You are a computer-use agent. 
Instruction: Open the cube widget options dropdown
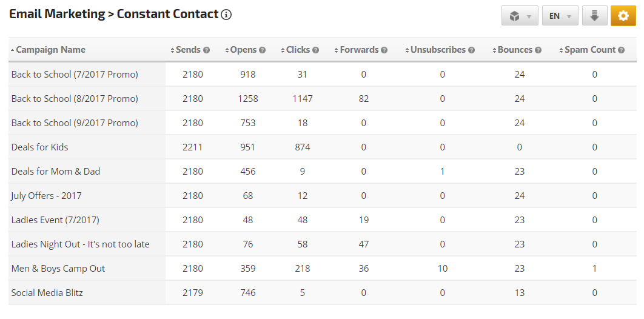tap(520, 16)
